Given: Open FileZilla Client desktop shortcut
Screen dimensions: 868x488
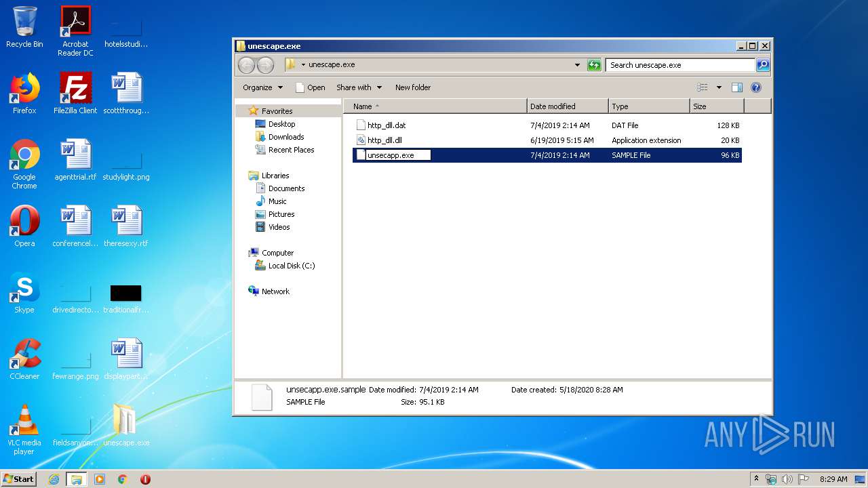Looking at the screenshot, I should pos(75,94).
